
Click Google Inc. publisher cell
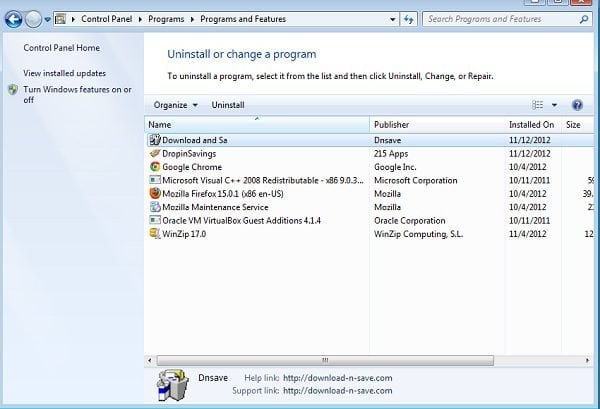pos(395,167)
